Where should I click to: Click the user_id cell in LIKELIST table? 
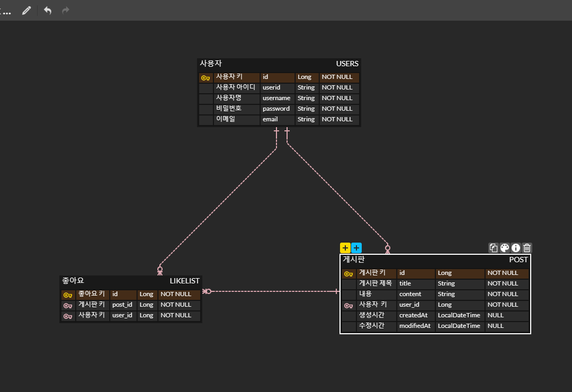123,315
